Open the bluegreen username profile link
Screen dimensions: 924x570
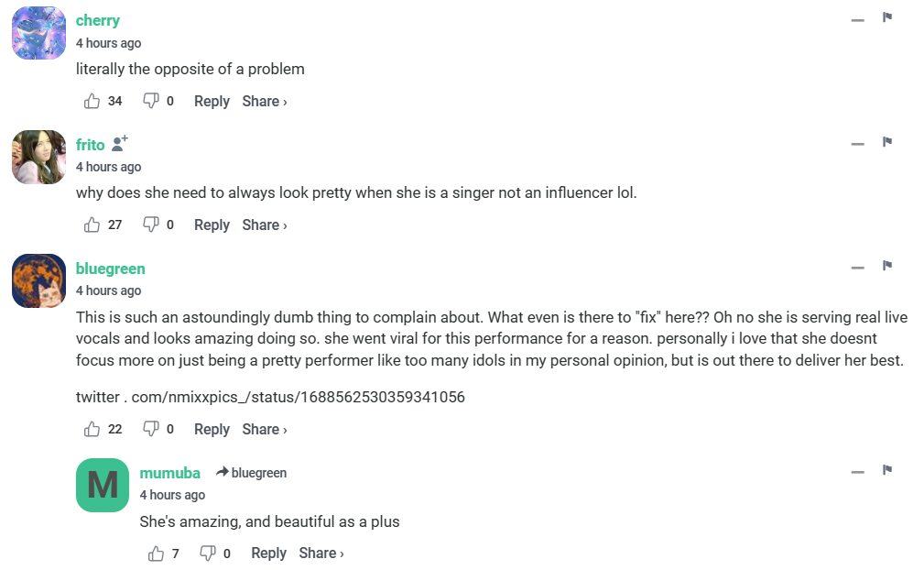[110, 269]
